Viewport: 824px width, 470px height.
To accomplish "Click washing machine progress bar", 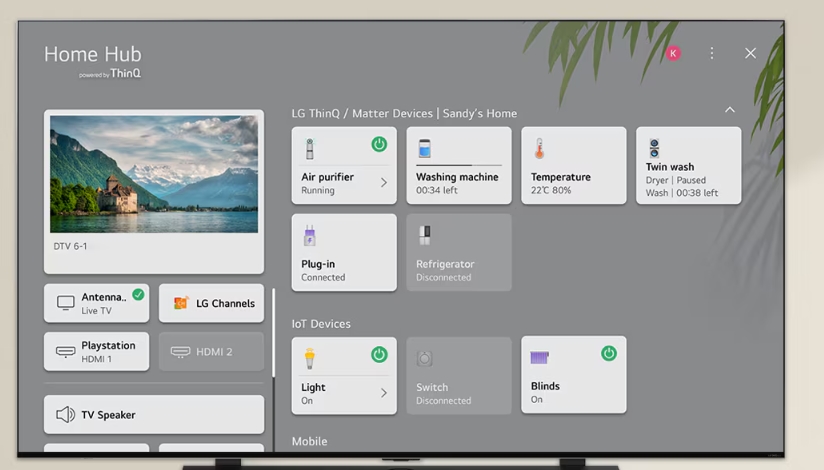I will click(x=459, y=166).
